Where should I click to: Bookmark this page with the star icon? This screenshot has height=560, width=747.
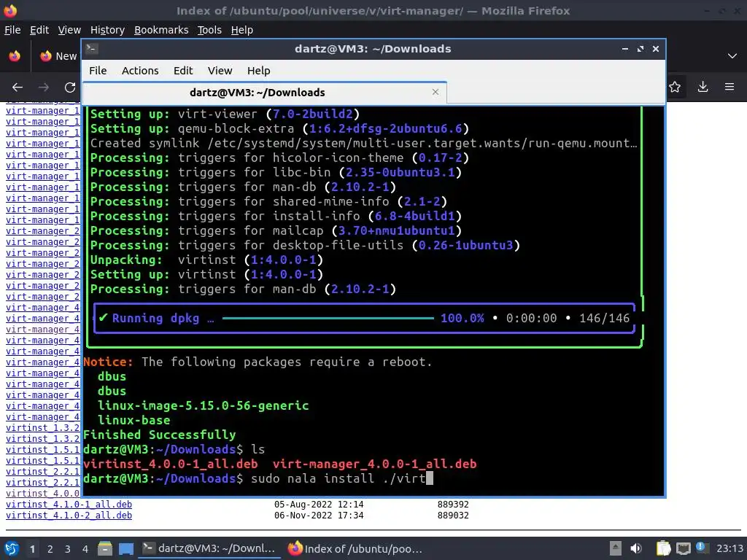pyautogui.click(x=675, y=87)
